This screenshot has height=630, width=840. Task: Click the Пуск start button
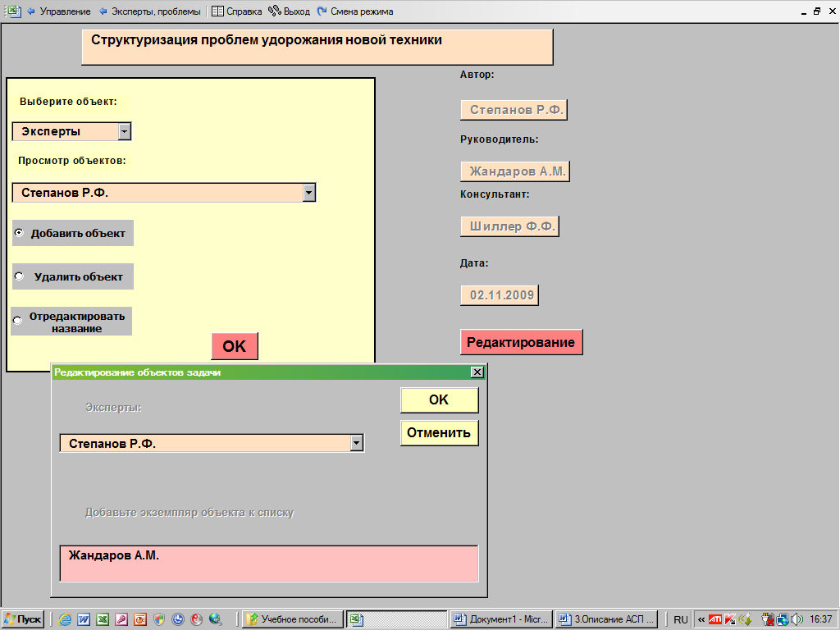click(x=22, y=619)
